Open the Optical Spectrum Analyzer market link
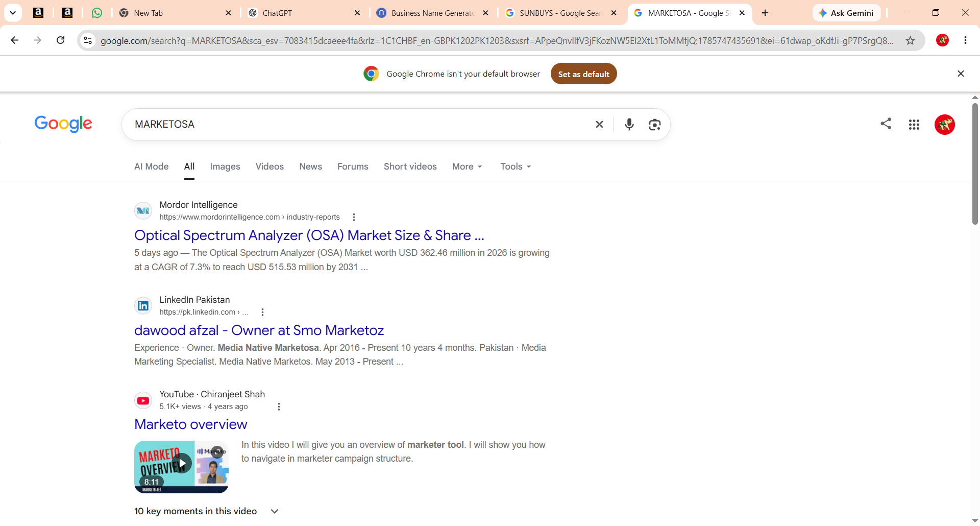Viewport: 980px width, 526px height. point(309,235)
